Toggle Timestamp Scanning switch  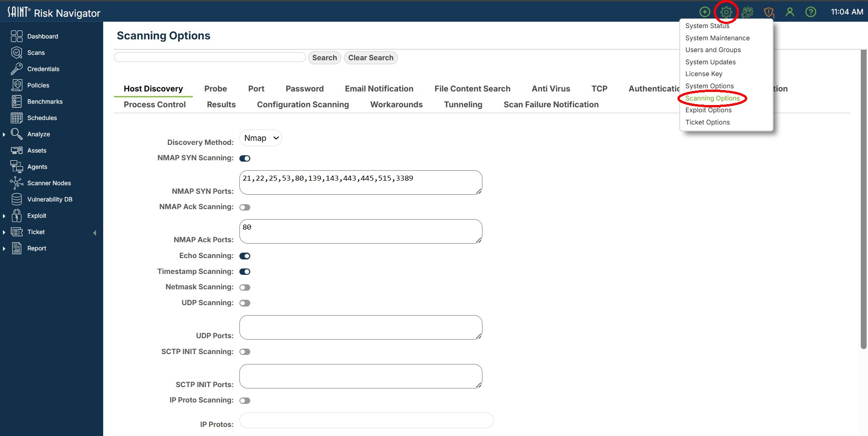(x=245, y=272)
